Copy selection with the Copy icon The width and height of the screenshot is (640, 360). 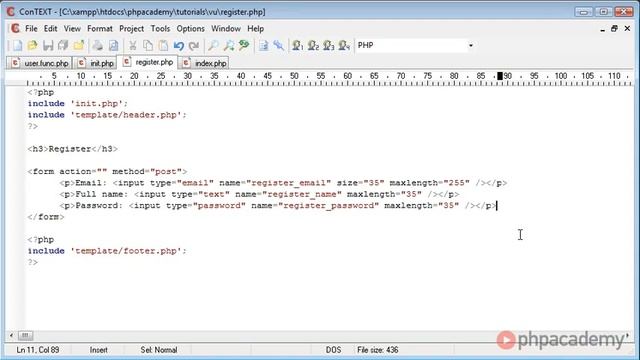(148, 45)
